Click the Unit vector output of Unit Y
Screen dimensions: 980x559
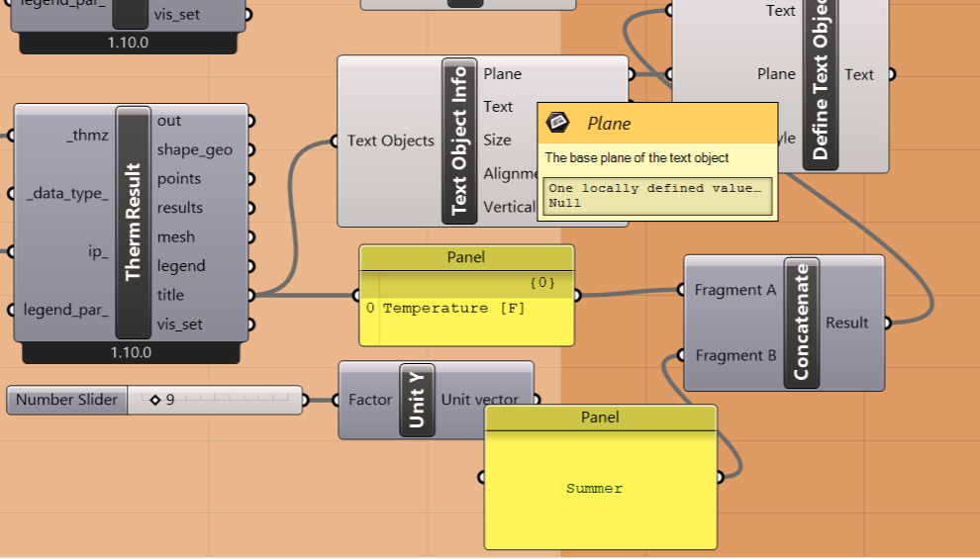click(480, 400)
